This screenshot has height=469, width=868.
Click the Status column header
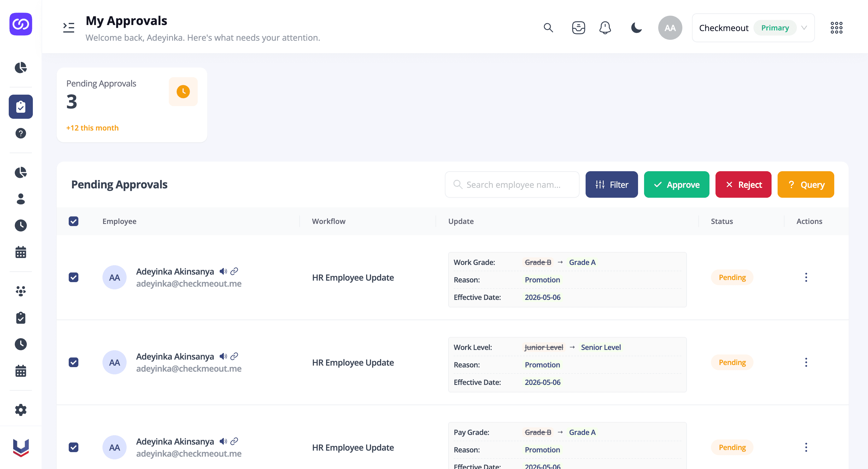(722, 221)
